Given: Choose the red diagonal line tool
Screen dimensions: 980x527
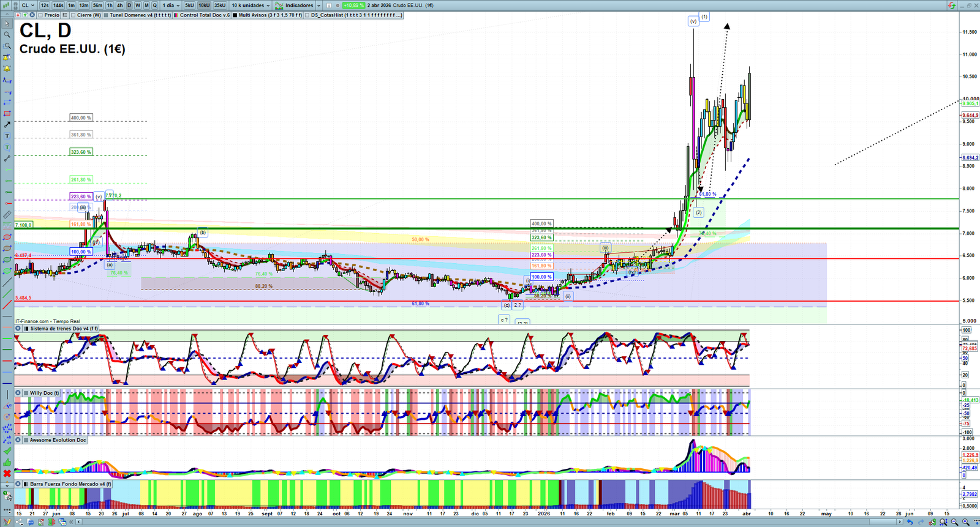Looking at the screenshot, I should click(x=7, y=304).
